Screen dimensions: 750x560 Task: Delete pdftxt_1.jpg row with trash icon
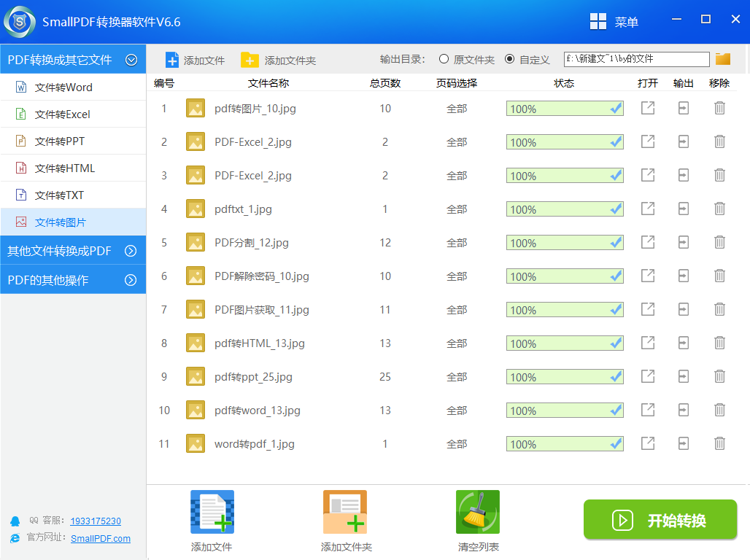[719, 209]
